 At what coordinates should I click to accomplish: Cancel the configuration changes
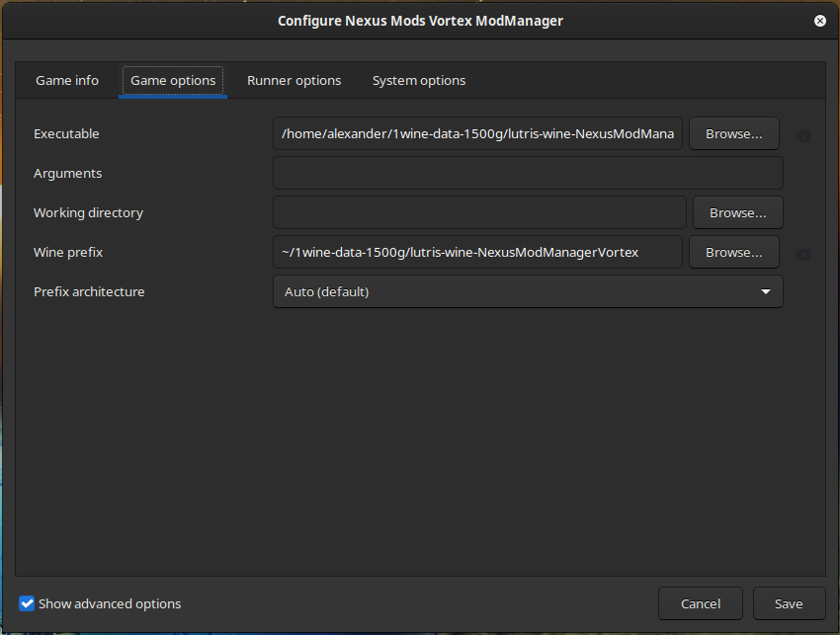701,603
